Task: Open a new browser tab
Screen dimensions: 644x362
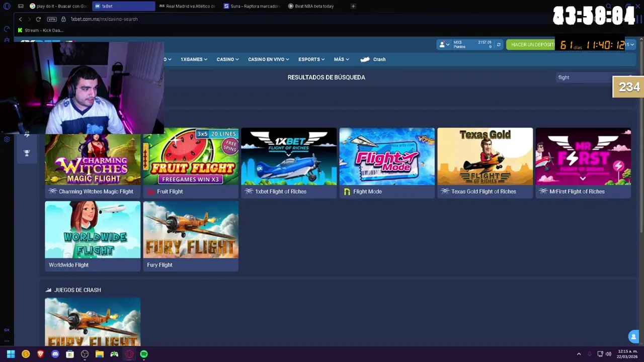Action: tap(353, 6)
